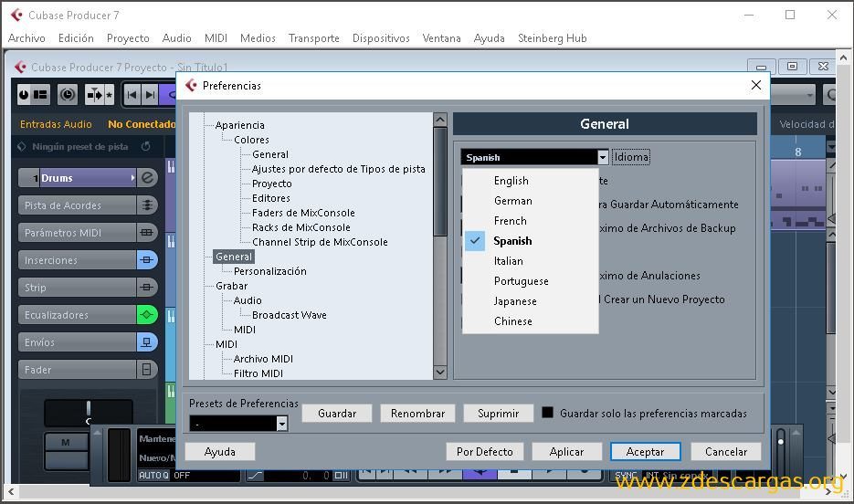Click the M mute button on channel
This screenshot has height=504, width=854.
(66, 442)
